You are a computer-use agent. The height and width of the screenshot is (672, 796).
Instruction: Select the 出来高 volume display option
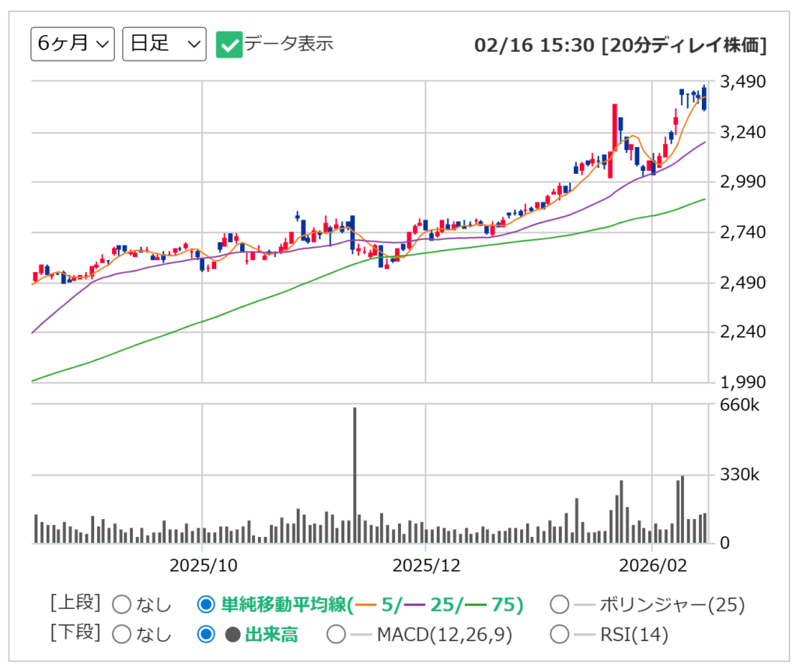click(x=204, y=635)
